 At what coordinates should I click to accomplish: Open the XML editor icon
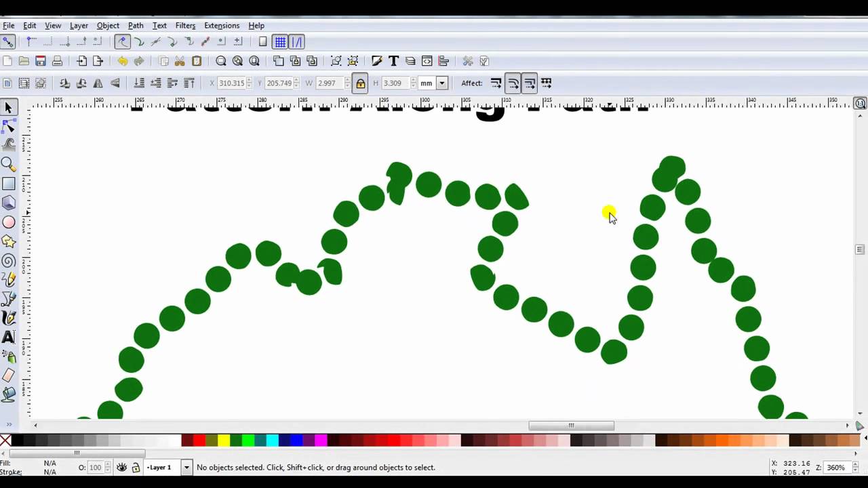point(427,61)
